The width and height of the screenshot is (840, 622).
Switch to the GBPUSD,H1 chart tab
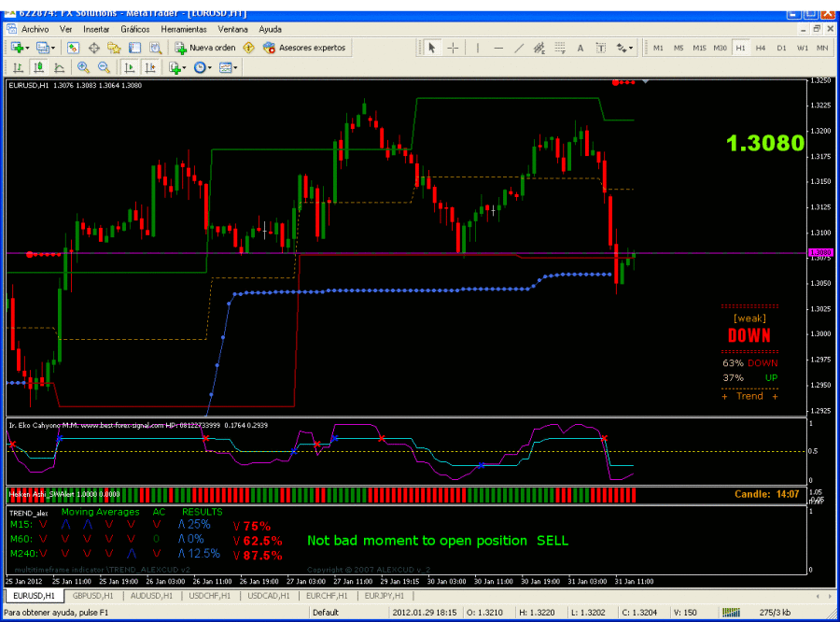tap(93, 595)
